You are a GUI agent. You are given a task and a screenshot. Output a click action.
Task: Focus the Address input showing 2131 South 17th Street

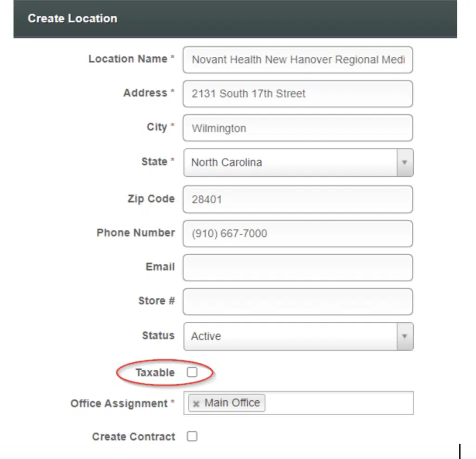pyautogui.click(x=297, y=93)
